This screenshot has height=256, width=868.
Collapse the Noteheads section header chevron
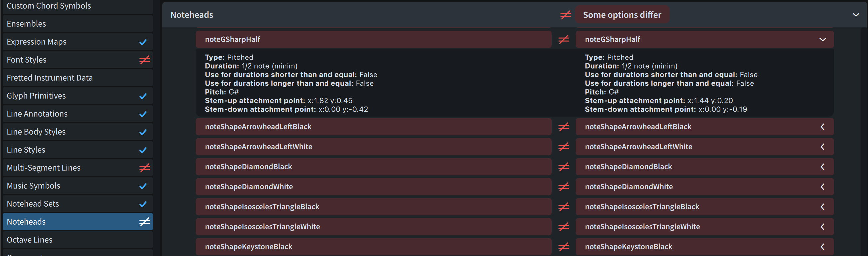[x=855, y=15]
